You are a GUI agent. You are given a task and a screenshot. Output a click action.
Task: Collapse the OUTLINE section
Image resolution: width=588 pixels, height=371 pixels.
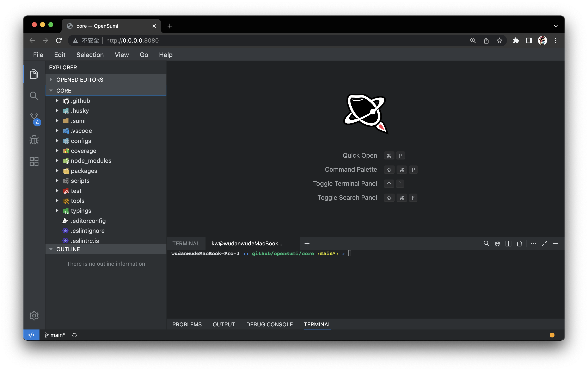tap(68, 249)
